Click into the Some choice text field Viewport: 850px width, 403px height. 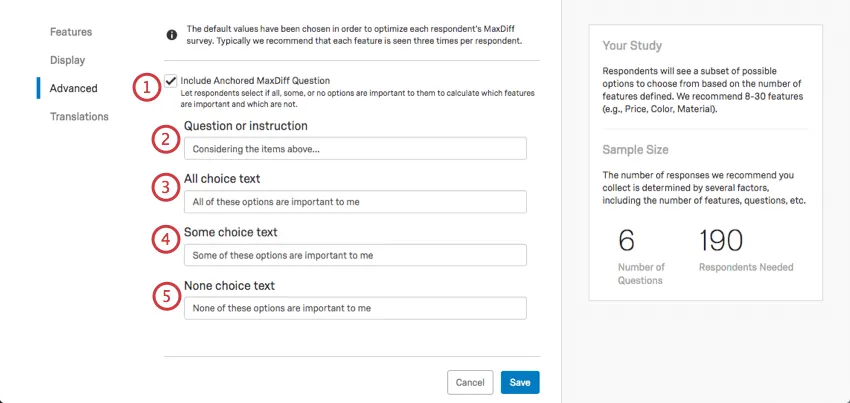pos(355,255)
